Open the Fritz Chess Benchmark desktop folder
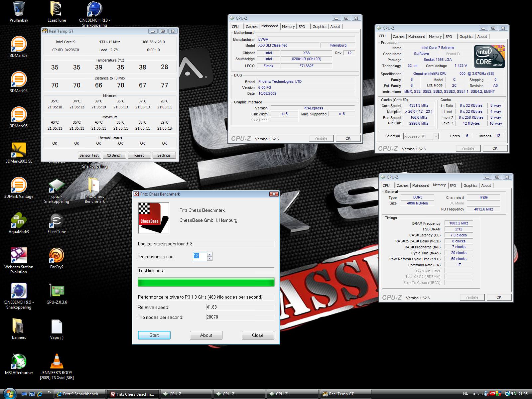The width and height of the screenshot is (532, 399). [94, 185]
